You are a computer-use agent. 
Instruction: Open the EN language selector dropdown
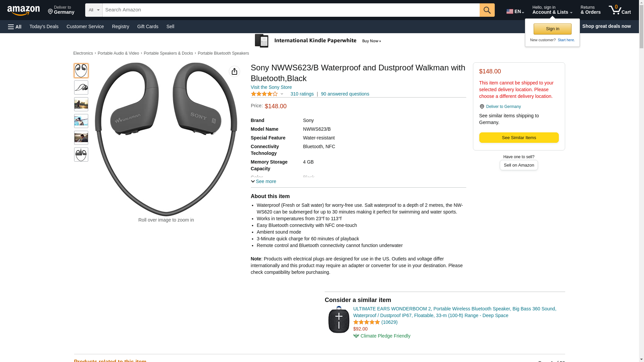click(515, 11)
